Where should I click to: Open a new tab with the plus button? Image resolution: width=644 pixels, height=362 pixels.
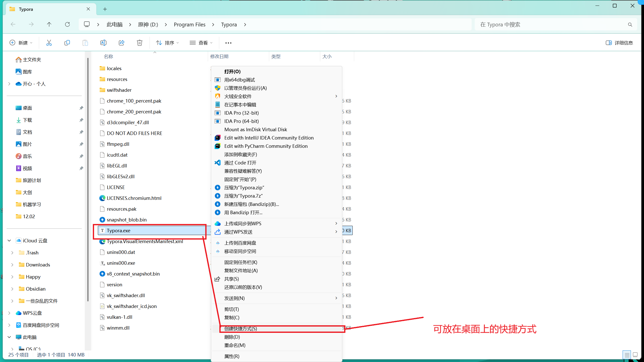pos(105,9)
